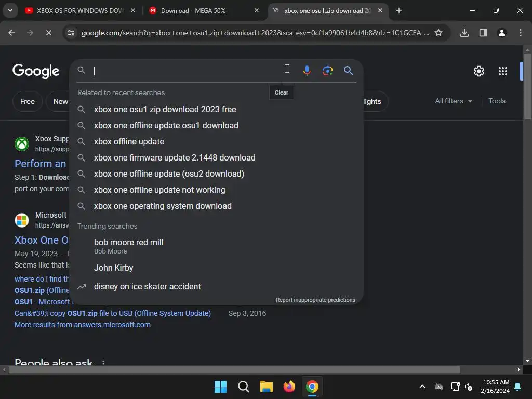
Task: Switch to XBOX OS FOR WINDOWS tab
Action: point(80,11)
